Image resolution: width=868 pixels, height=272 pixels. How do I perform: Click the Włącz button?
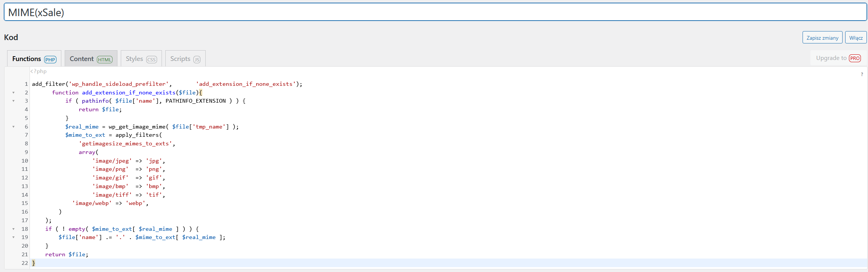tap(856, 37)
